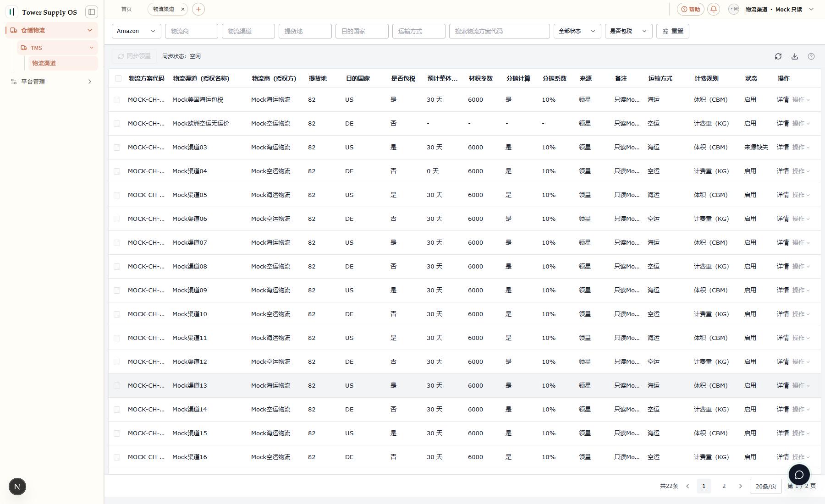Click the 目的国家 filter field

362,31
